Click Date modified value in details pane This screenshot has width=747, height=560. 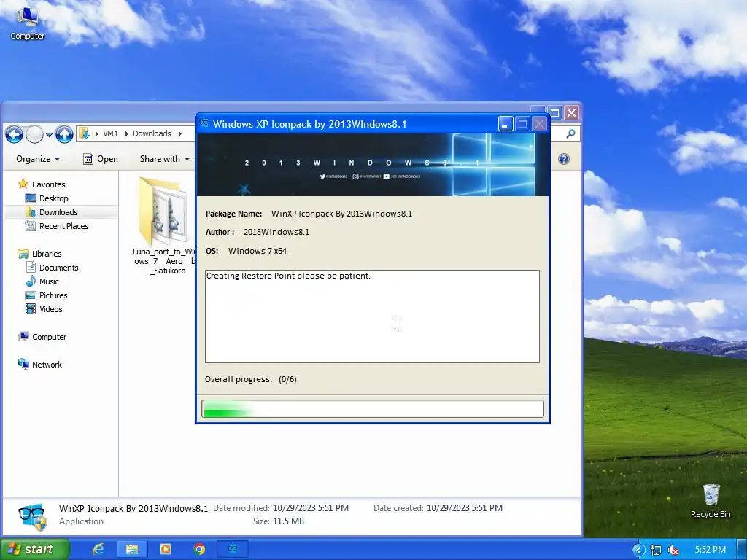(311, 508)
